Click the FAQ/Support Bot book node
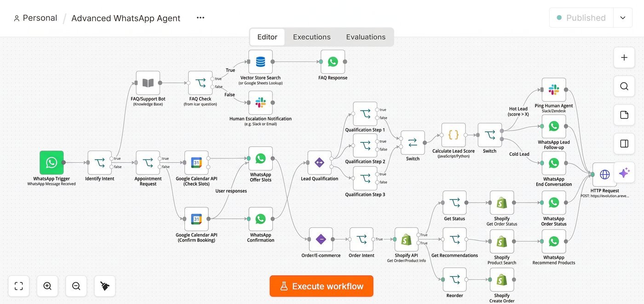Screen dimensions: 644x304 point(148,83)
